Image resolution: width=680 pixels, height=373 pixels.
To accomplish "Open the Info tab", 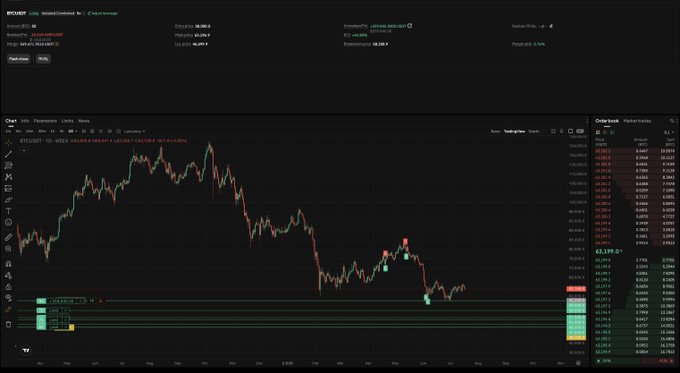I will (25, 121).
